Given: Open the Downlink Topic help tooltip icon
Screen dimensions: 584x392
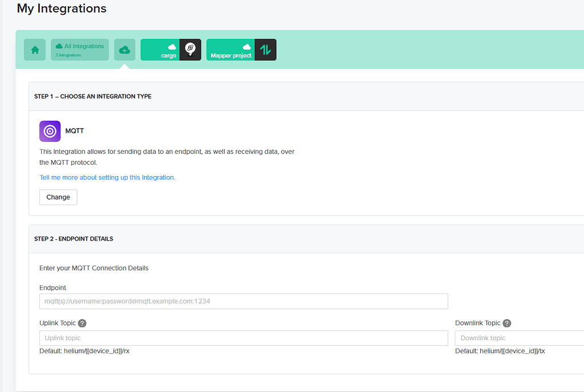Looking at the screenshot, I should click(506, 323).
